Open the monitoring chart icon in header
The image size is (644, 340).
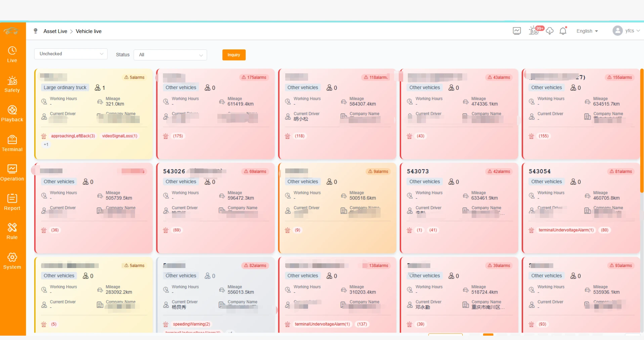pyautogui.click(x=517, y=31)
